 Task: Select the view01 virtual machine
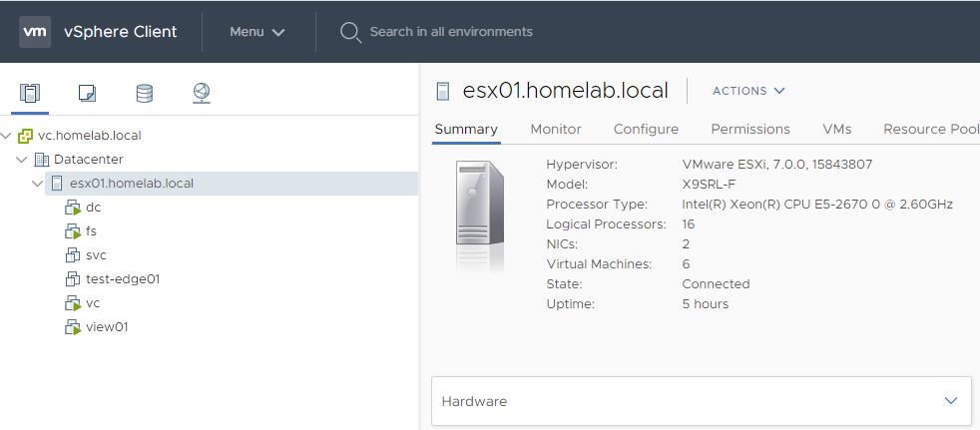click(107, 327)
